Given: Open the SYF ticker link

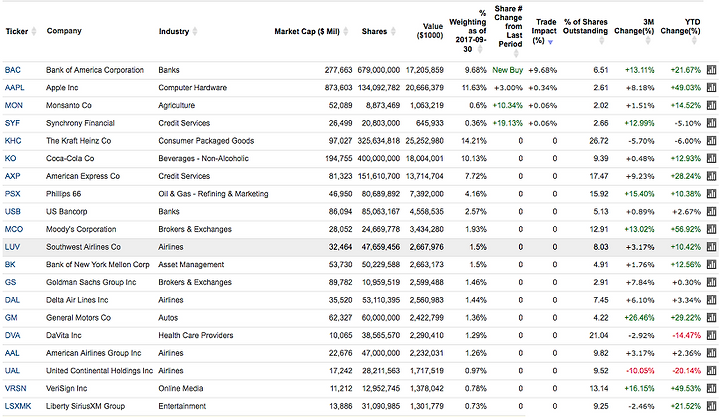Looking at the screenshot, I should (x=12, y=123).
